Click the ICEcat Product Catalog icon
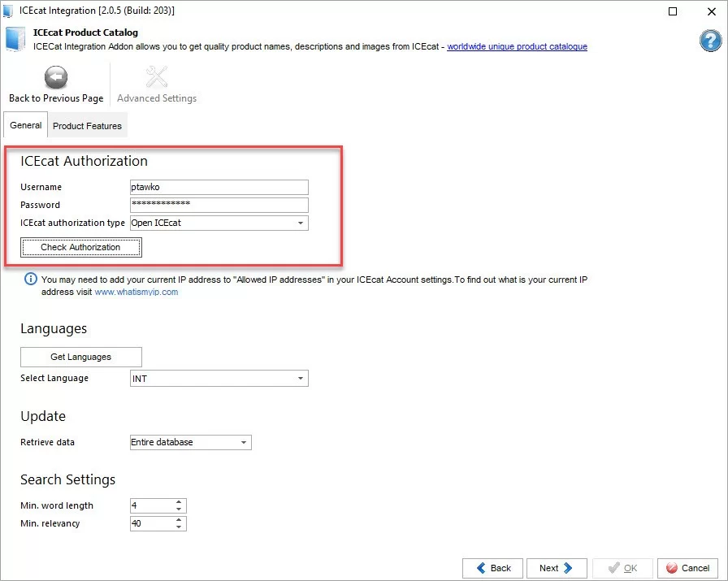Image resolution: width=728 pixels, height=581 pixels. 15,41
